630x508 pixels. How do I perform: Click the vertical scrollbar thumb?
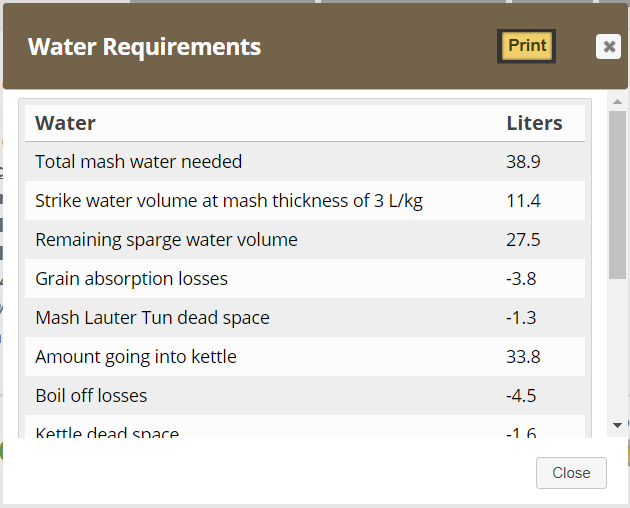point(618,195)
